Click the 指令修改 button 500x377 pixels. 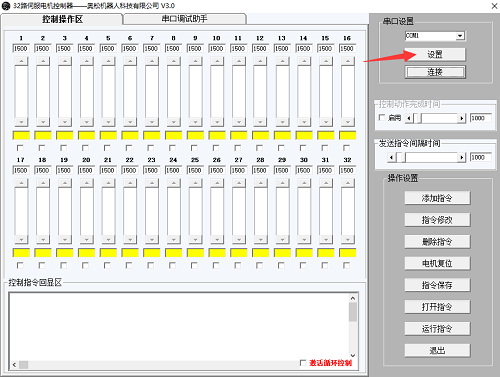437,220
